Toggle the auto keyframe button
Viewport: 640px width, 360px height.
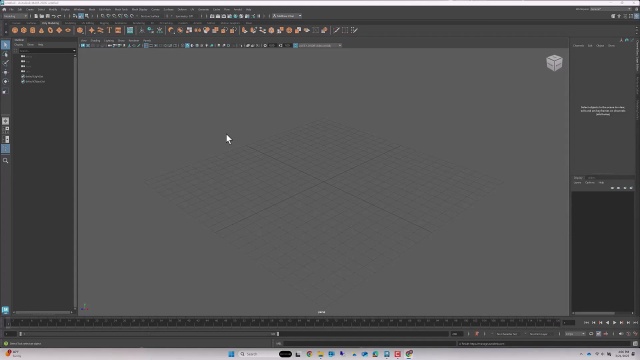pos(476,334)
